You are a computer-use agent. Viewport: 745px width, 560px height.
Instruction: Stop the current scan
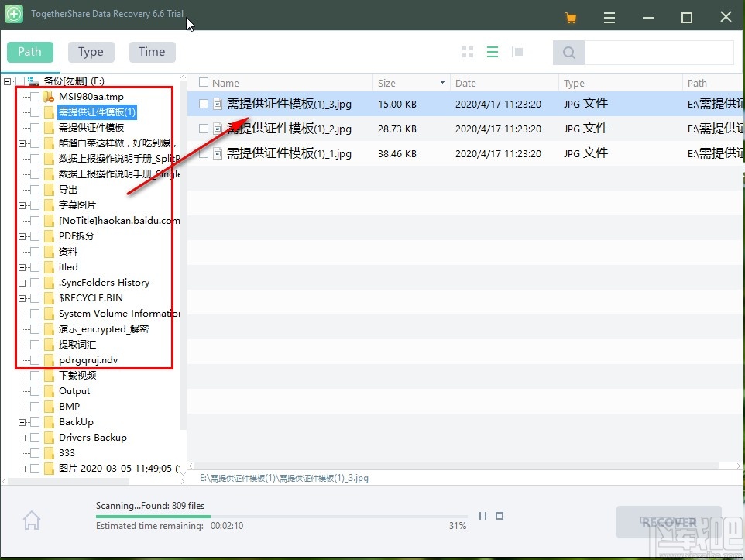click(500, 516)
